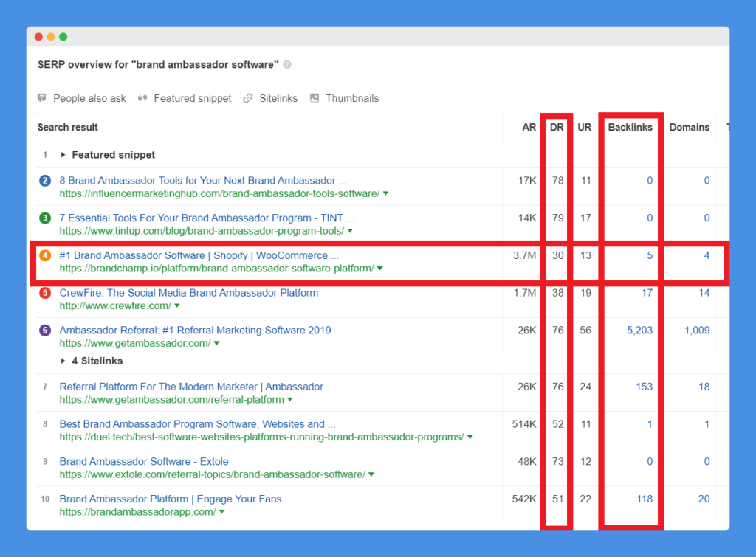Visit the brandchamp.io platform URL

coord(217,269)
